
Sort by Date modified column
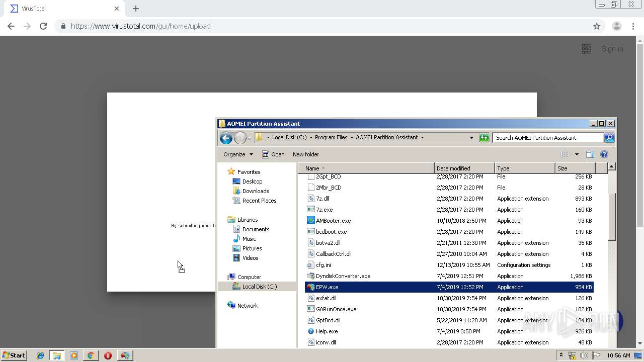point(464,168)
